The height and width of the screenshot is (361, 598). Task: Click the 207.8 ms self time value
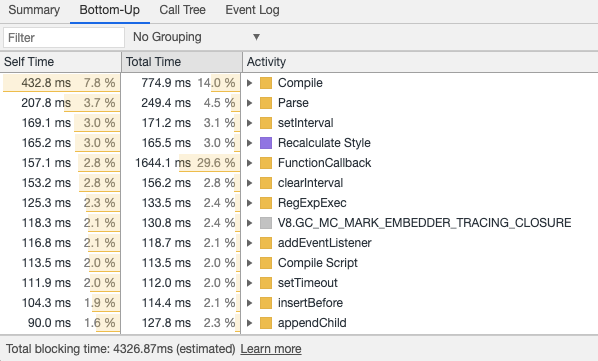[x=46, y=103]
